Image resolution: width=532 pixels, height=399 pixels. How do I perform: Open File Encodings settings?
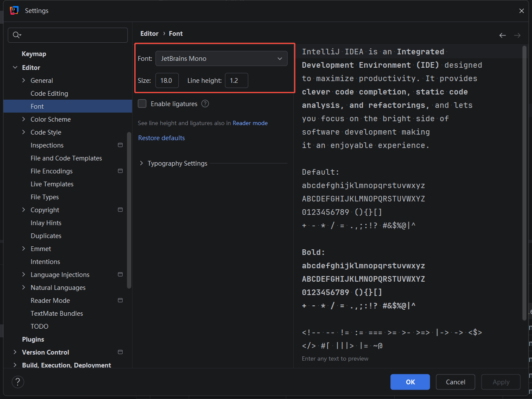click(x=51, y=171)
